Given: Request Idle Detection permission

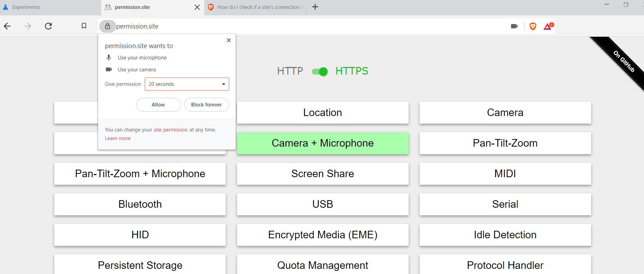Looking at the screenshot, I should (505, 235).
